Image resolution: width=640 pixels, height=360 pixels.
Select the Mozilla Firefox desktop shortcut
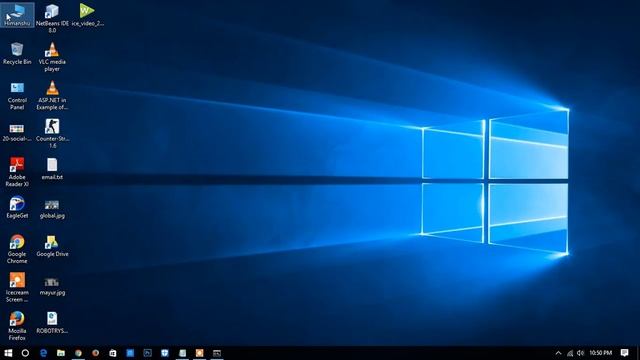tap(17, 326)
